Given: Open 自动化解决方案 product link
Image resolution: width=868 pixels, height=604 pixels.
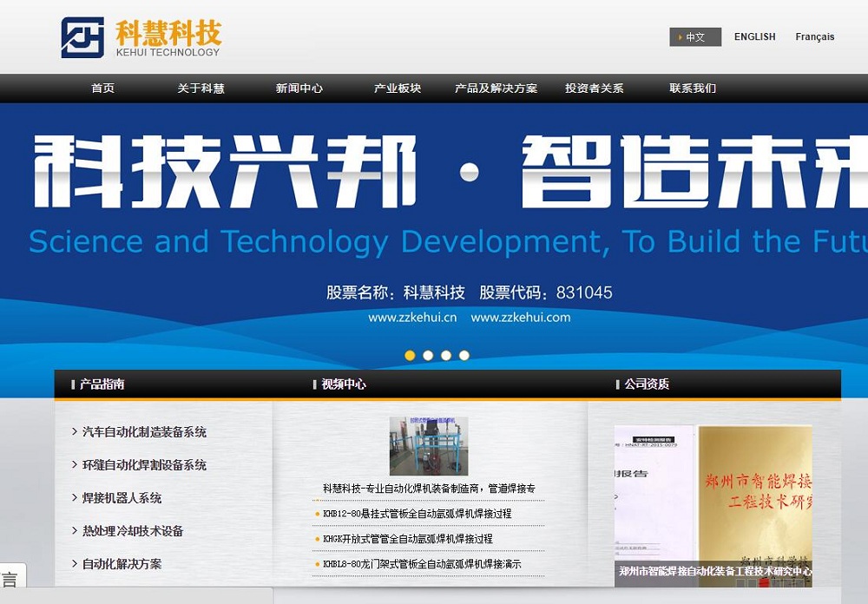Looking at the screenshot, I should [x=122, y=563].
